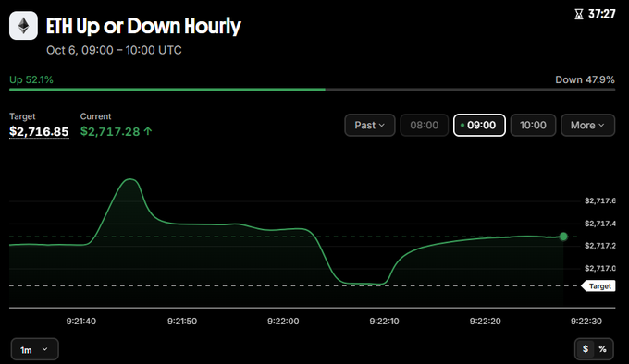Click the green live price dot on the chart
The image size is (629, 364).
point(563,237)
